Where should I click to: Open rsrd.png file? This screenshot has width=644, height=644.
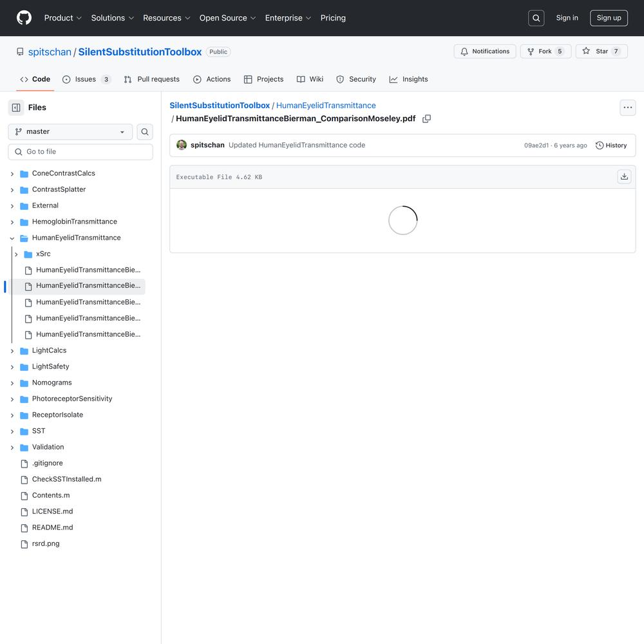point(46,544)
